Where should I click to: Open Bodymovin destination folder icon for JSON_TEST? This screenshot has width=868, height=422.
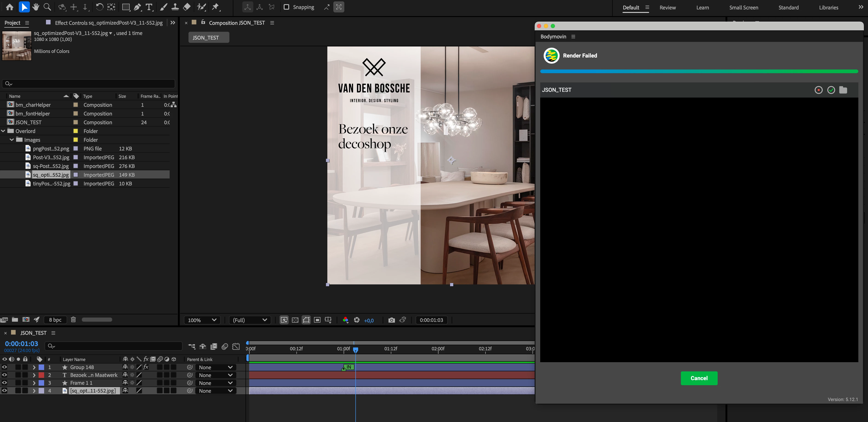point(843,90)
